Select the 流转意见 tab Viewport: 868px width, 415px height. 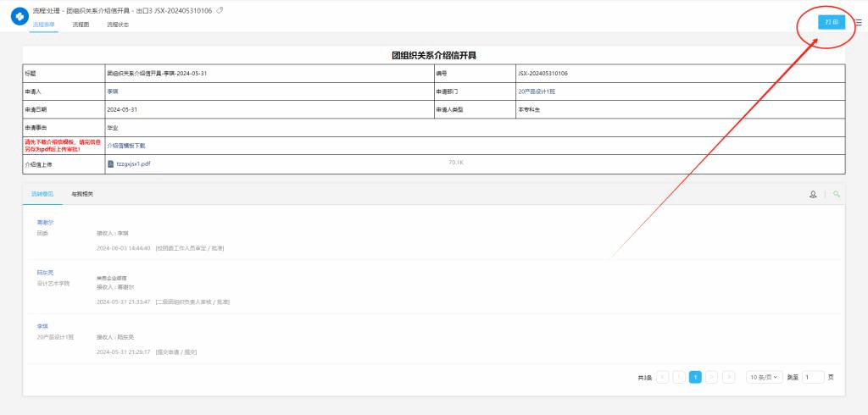coord(42,194)
